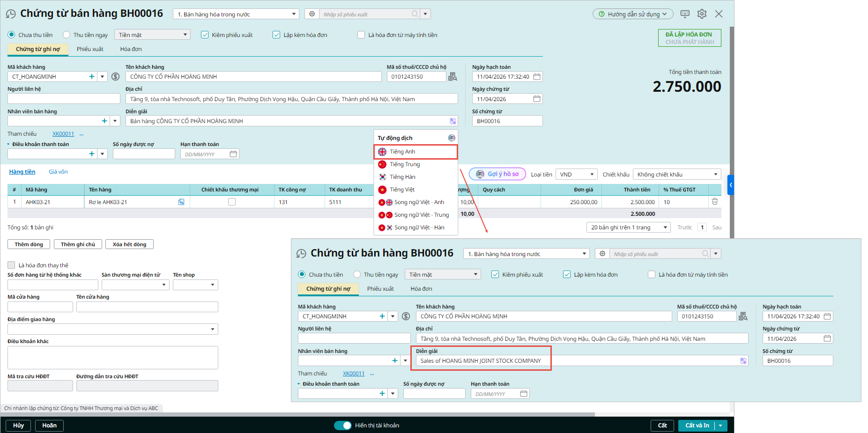Choose Tiếng Anh in translate menu
This screenshot has width=868, height=433.
[x=415, y=152]
